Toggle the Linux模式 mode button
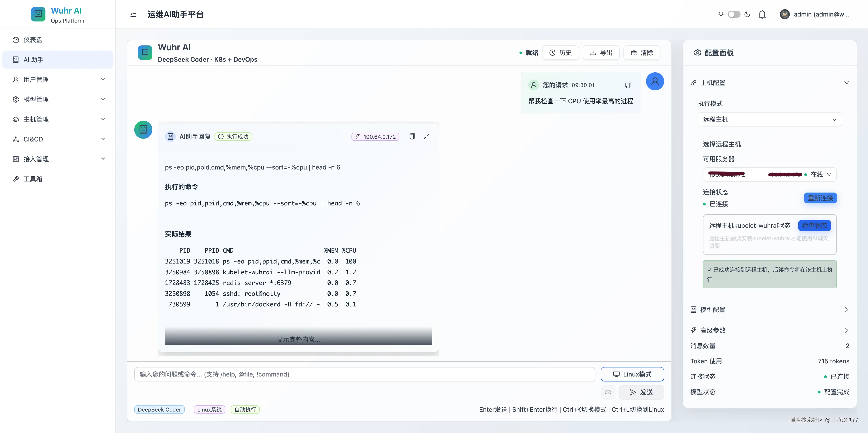Image resolution: width=868 pixels, height=433 pixels. tap(632, 374)
